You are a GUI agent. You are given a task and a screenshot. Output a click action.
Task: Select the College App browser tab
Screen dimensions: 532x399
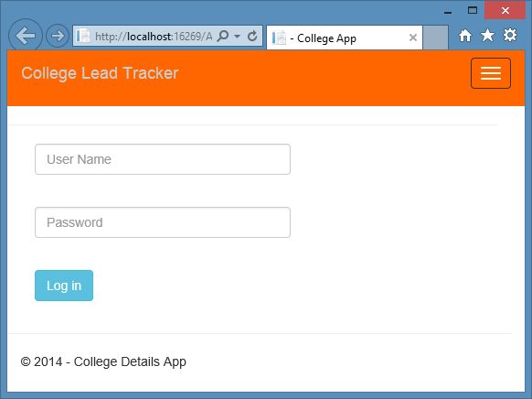pyautogui.click(x=345, y=38)
